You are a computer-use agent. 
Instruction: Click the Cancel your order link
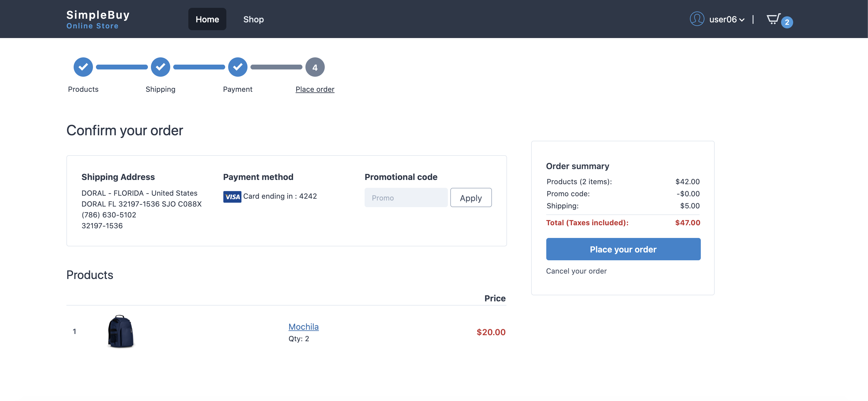pos(576,271)
